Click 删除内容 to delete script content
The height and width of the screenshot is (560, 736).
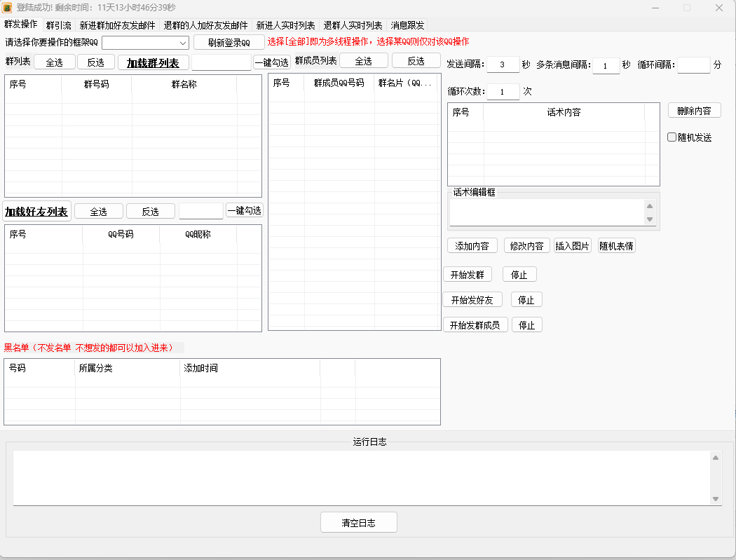693,110
